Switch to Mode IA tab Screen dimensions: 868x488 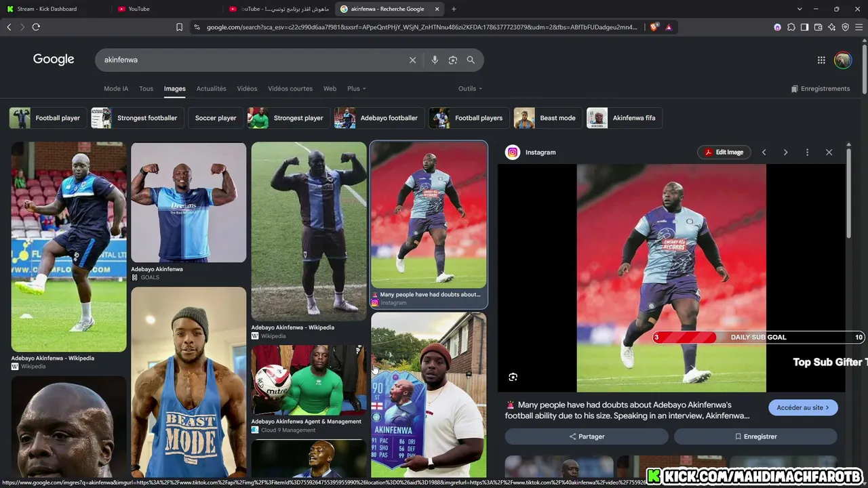tap(116, 89)
